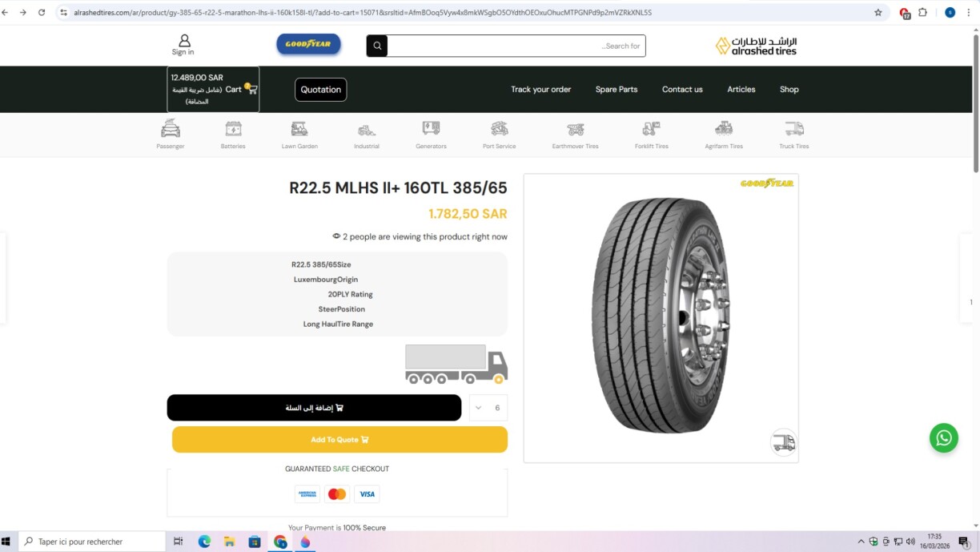Bookmark the page using the star icon

pyautogui.click(x=878, y=12)
